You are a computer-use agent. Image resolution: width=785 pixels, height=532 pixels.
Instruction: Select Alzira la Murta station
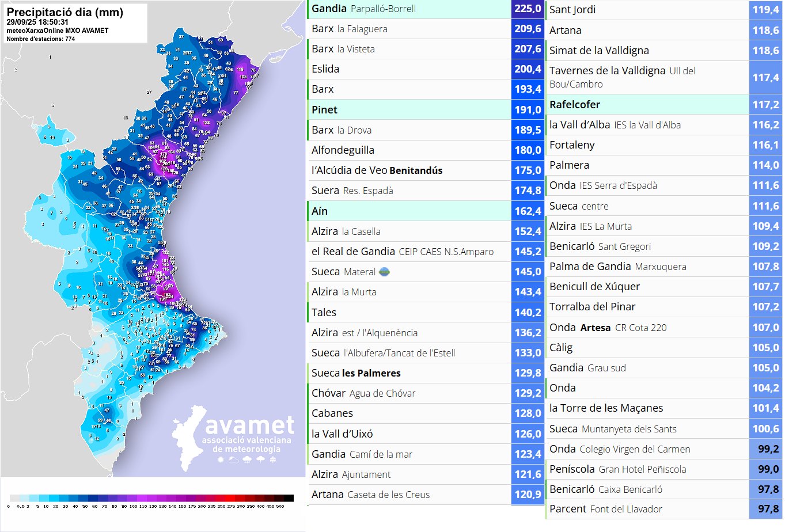pyautogui.click(x=425, y=292)
